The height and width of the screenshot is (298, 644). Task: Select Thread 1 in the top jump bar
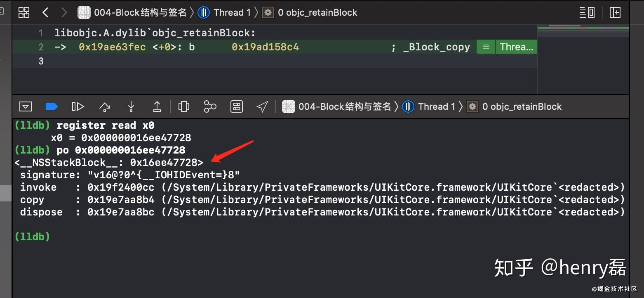coord(232,12)
